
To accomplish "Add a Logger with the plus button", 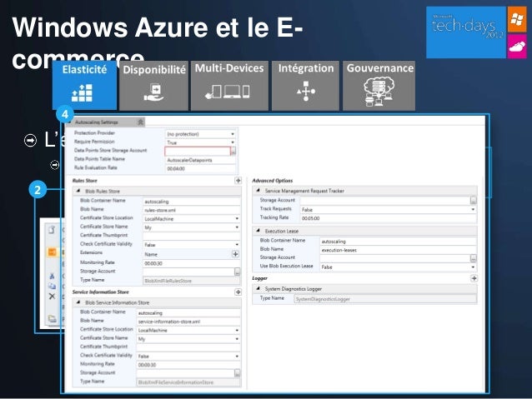I will coord(474,278).
